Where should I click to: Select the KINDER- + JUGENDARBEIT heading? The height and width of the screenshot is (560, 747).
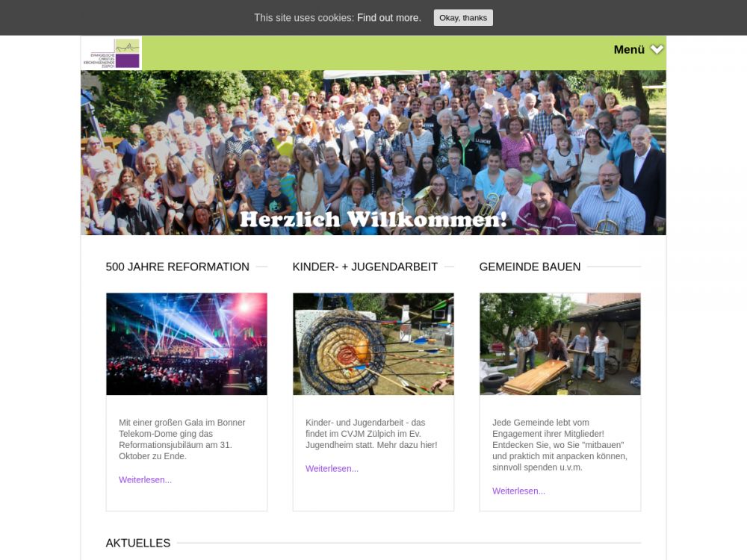tap(365, 267)
